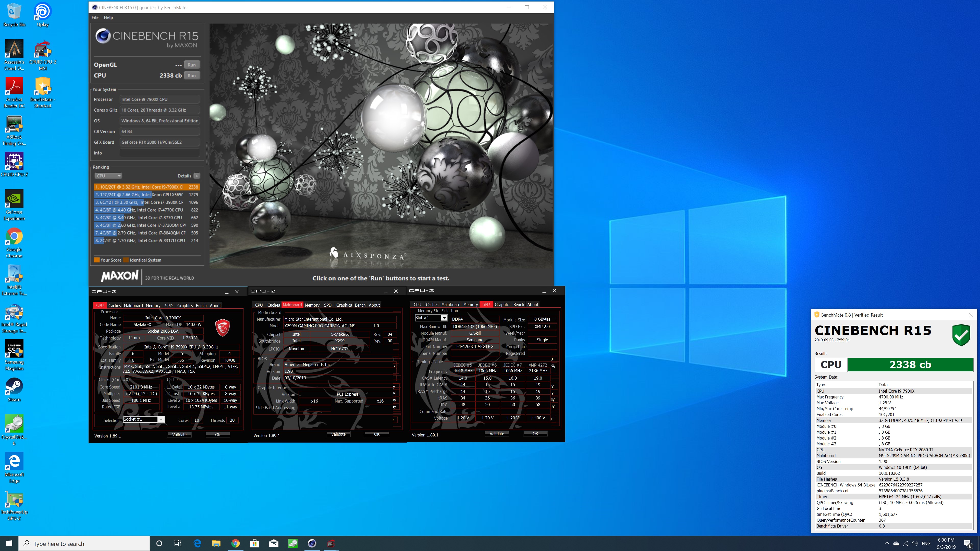Open GeForce Experience desktop icon

click(14, 205)
